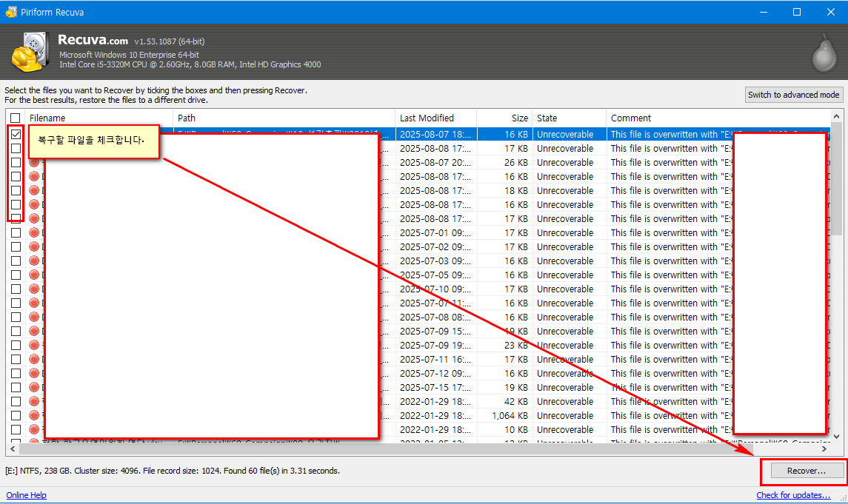Click red state icon of 2025-07-10 row
The height and width of the screenshot is (504, 848).
pyautogui.click(x=35, y=289)
